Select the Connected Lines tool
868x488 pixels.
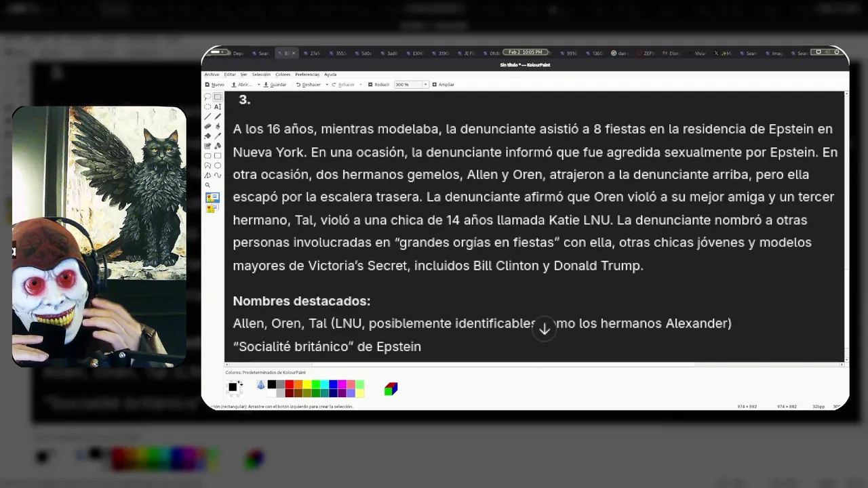[208, 175]
